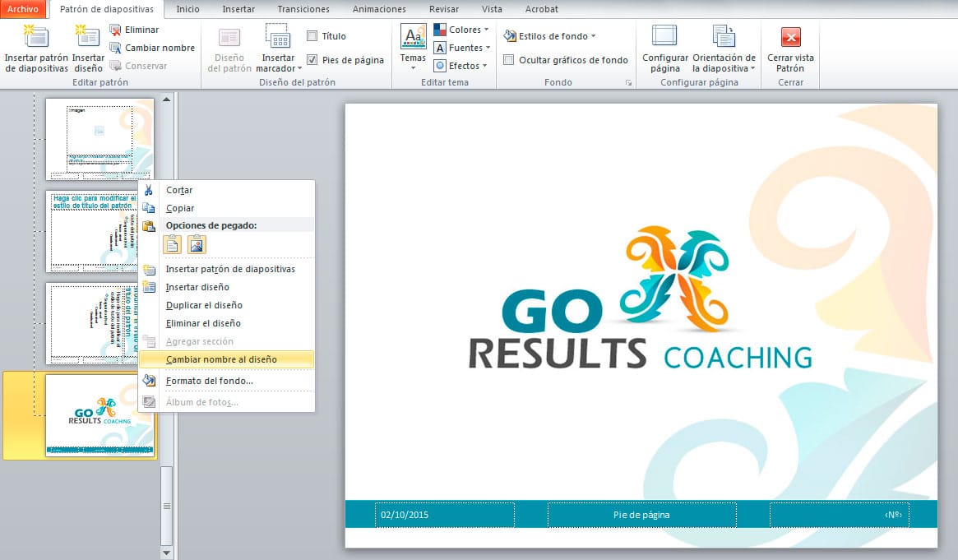Click Cambiar nombre in the ribbon

152,48
